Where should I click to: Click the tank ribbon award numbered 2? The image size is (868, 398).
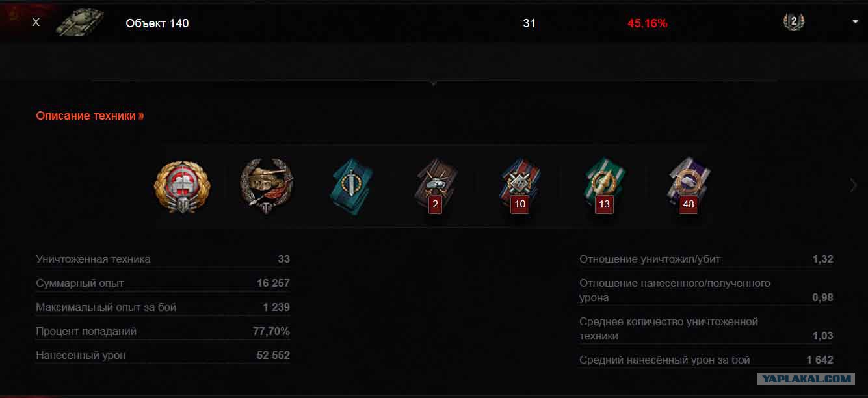tap(436, 186)
